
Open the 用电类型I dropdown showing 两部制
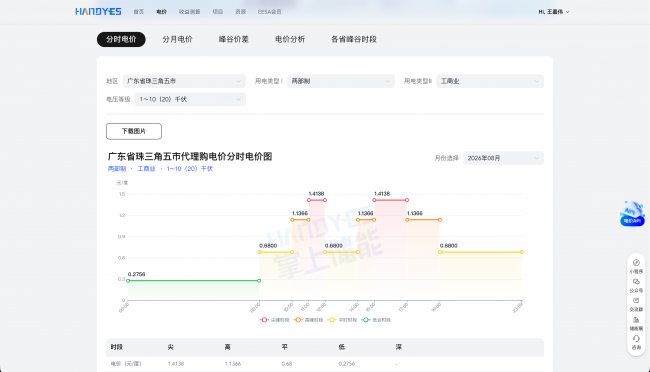[x=341, y=81]
